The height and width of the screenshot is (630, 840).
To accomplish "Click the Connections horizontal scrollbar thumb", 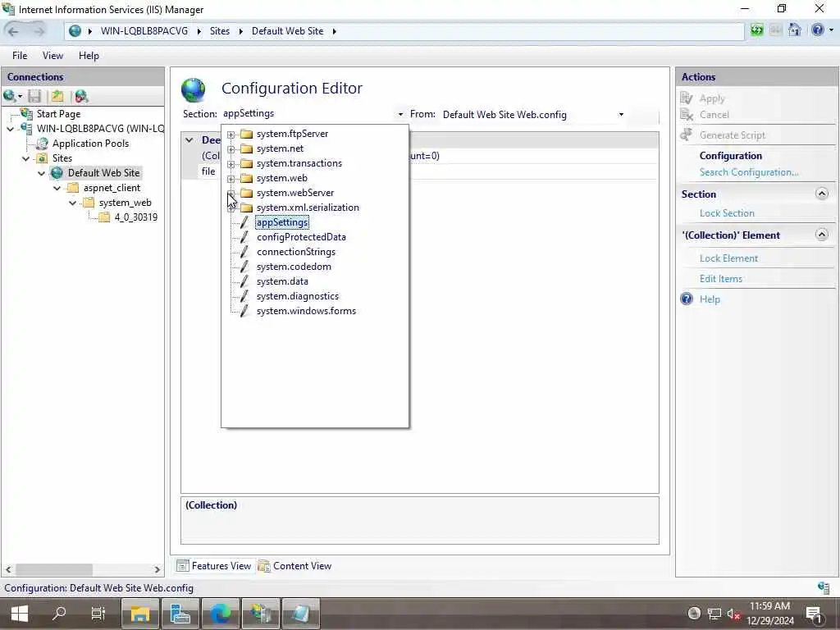I will [53, 569].
